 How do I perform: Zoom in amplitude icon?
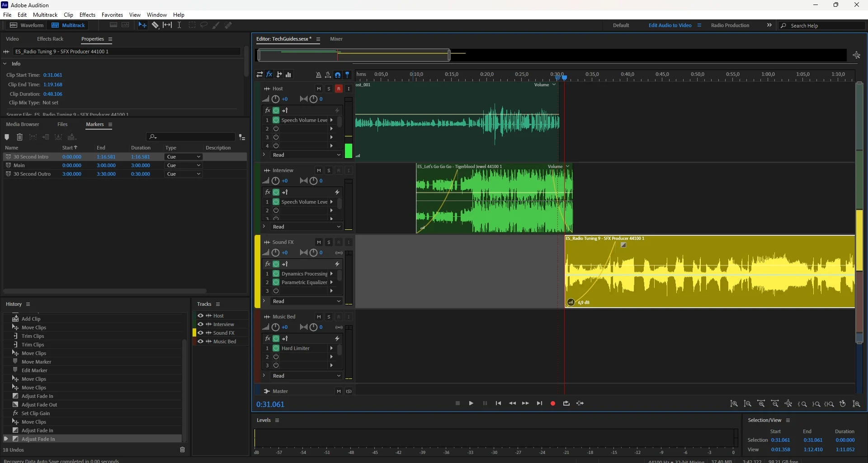click(x=734, y=404)
